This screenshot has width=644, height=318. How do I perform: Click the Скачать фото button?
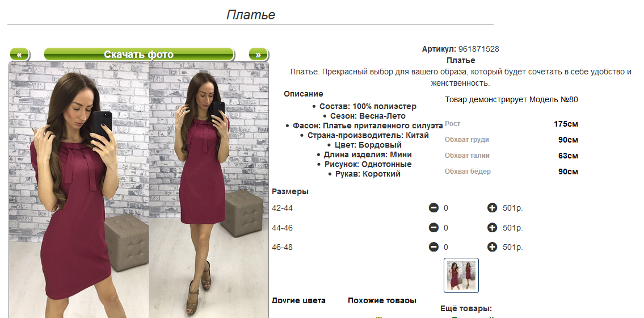point(139,55)
